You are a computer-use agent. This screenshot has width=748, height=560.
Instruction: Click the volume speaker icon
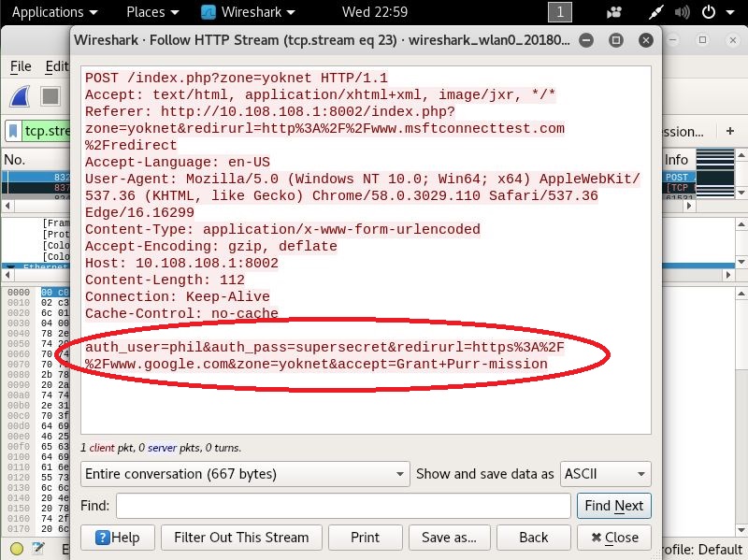pos(682,12)
